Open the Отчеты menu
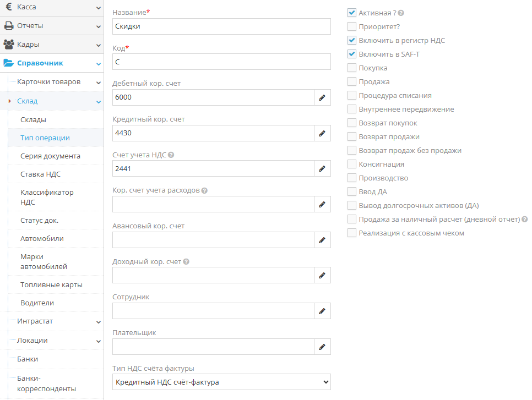This screenshot has height=400, width=532. coord(52,25)
